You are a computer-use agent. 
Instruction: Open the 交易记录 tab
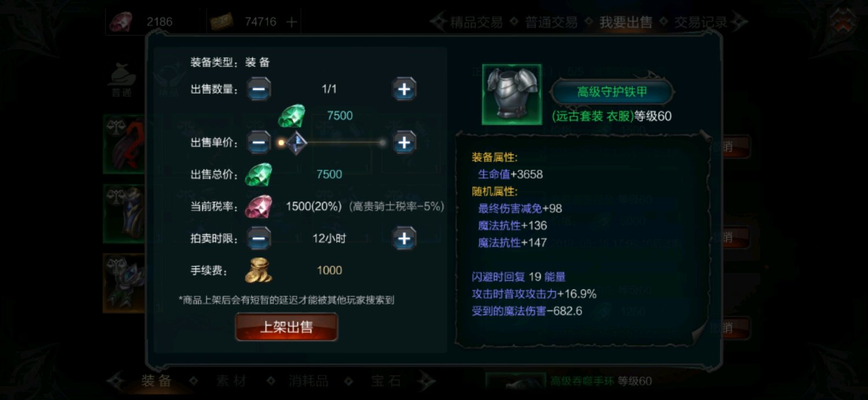pyautogui.click(x=700, y=23)
